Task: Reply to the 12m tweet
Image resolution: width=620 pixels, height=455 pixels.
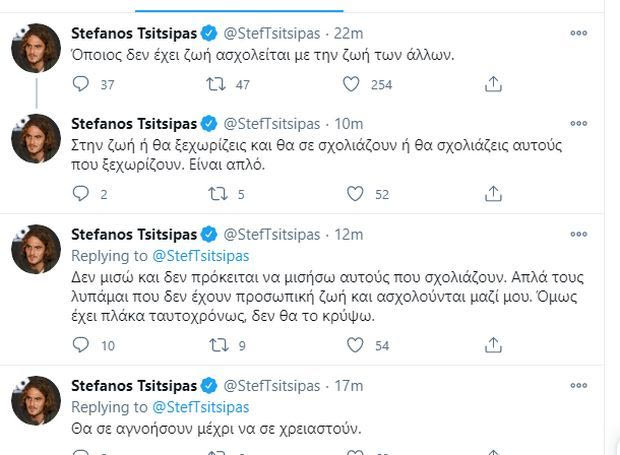Action: [81, 345]
